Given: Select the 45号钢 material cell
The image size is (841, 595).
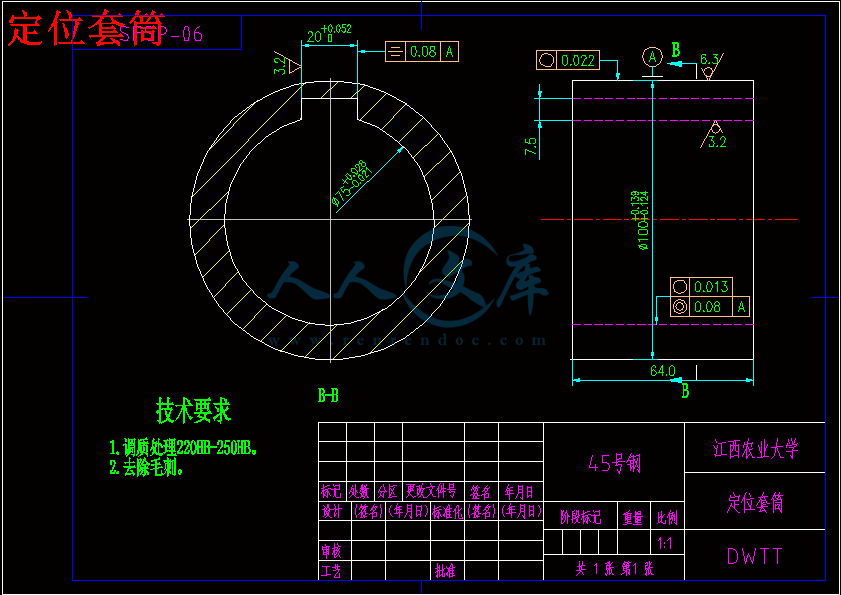Looking at the screenshot, I should 614,462.
